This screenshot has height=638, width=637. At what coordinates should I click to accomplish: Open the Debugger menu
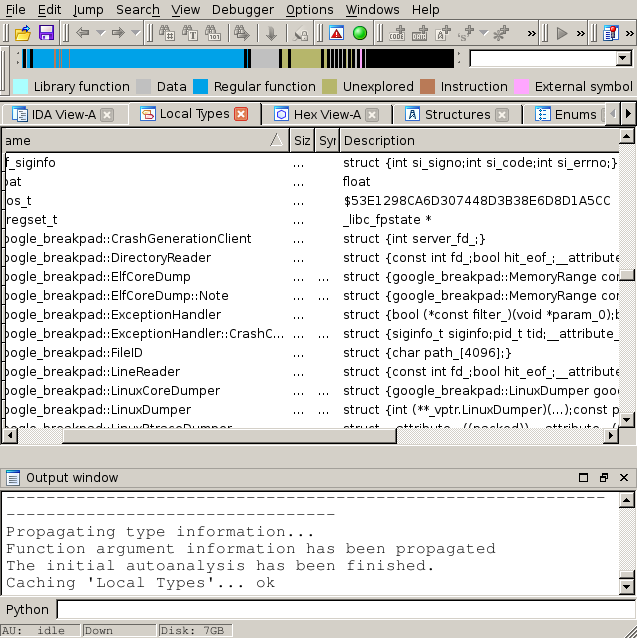pos(243,9)
